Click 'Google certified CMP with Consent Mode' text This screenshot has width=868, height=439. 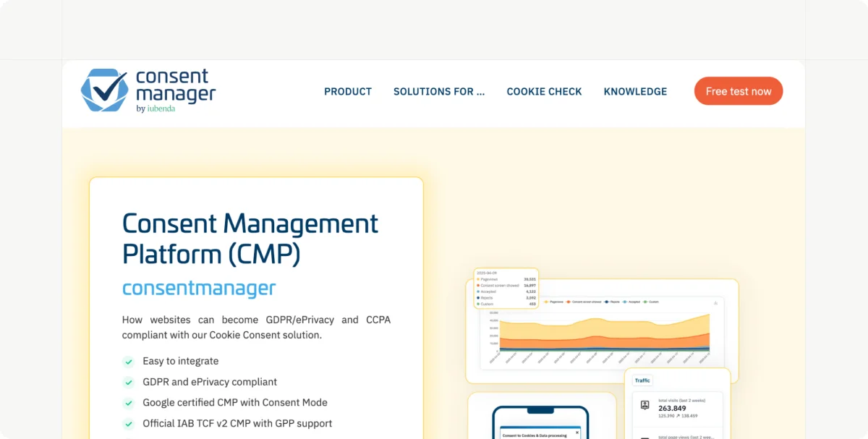[x=235, y=402]
